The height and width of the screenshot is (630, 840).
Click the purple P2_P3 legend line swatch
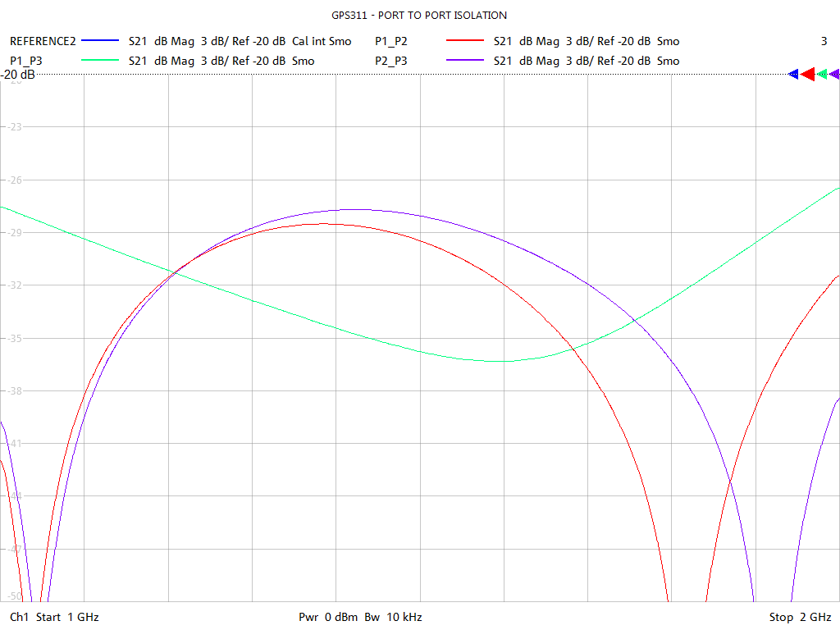click(465, 61)
